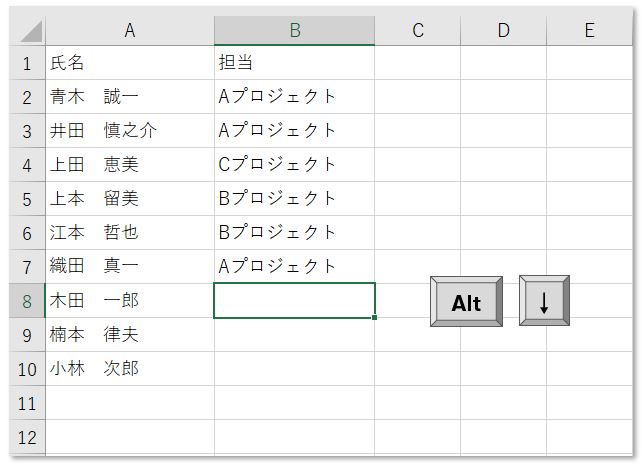This screenshot has width=642, height=467.
Task: Click empty cell B9 next to 楠本 律夫
Action: pyautogui.click(x=294, y=335)
